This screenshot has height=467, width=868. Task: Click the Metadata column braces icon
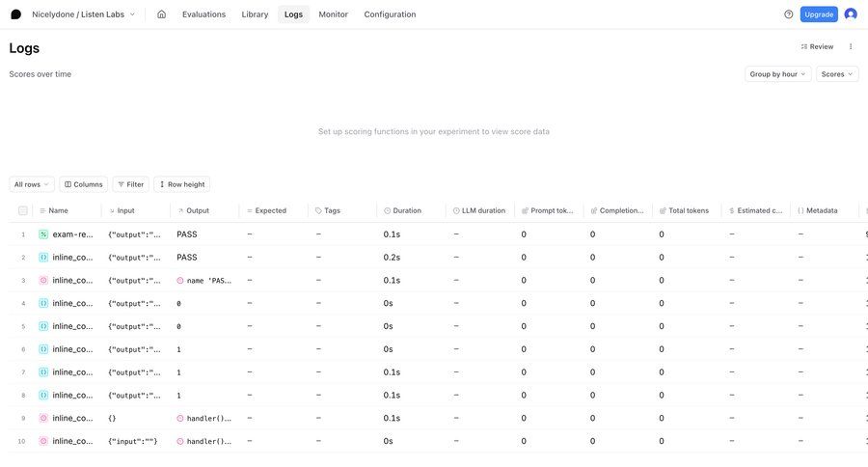tap(800, 210)
